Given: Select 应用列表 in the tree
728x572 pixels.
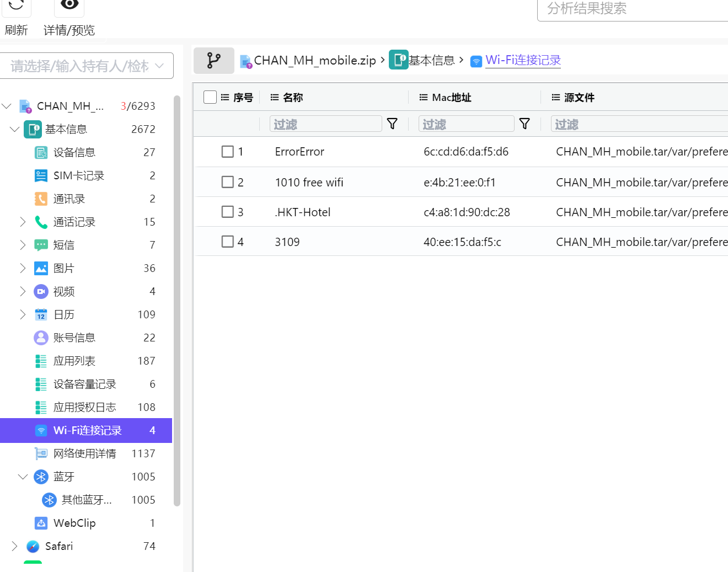Looking at the screenshot, I should (x=74, y=361).
